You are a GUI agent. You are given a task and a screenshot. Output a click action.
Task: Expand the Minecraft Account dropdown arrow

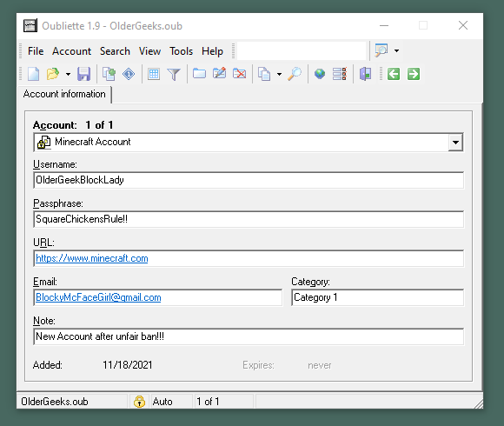455,142
